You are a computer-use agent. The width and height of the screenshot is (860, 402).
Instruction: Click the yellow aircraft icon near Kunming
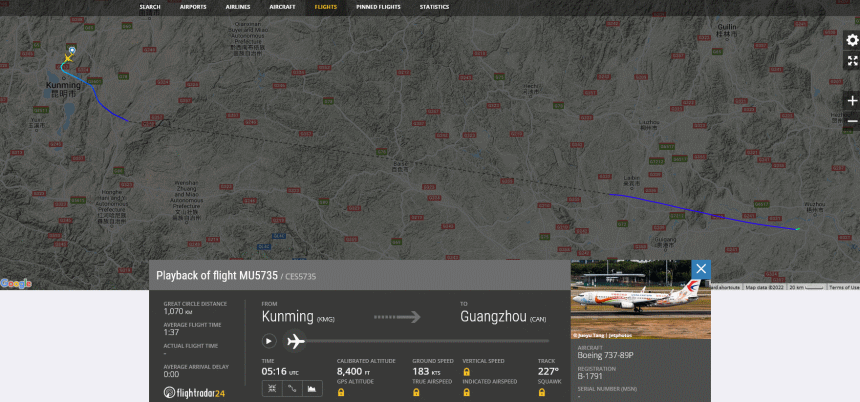click(x=68, y=58)
